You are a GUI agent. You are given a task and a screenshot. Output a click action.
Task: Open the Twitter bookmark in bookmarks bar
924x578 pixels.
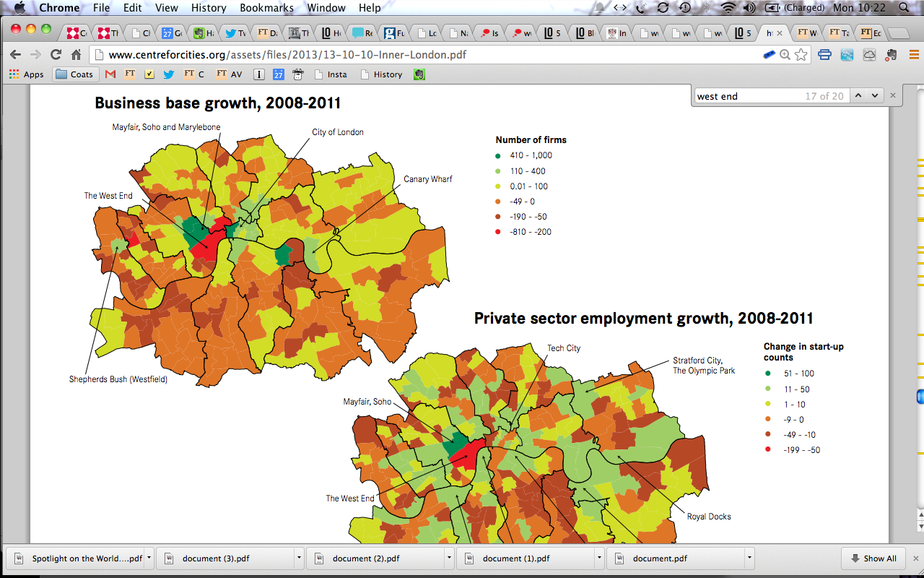(169, 74)
